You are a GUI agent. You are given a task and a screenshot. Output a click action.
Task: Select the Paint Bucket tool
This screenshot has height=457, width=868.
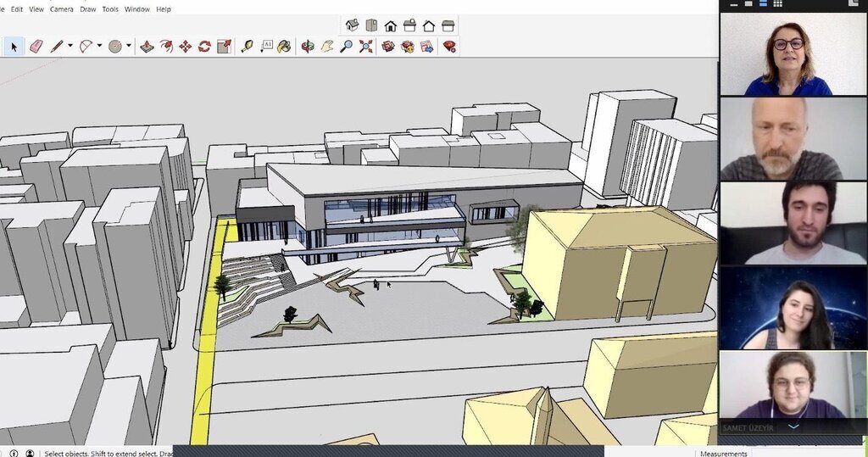click(284, 47)
